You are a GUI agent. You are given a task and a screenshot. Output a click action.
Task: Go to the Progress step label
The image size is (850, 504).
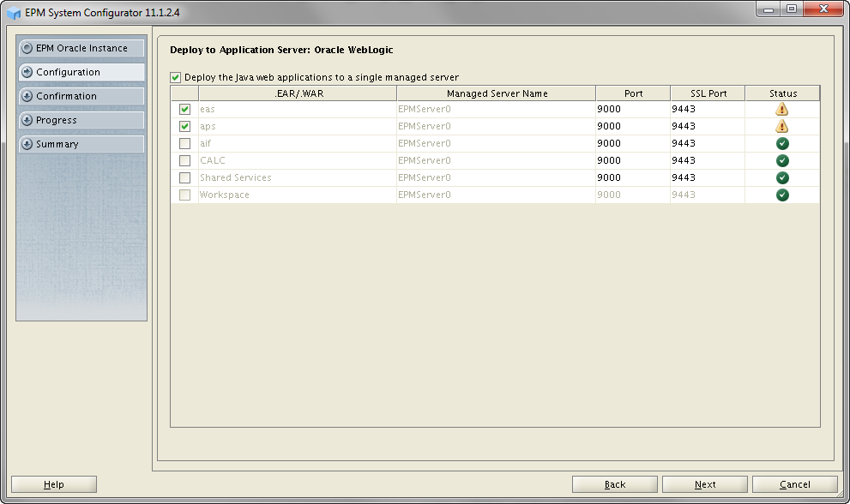(x=57, y=120)
